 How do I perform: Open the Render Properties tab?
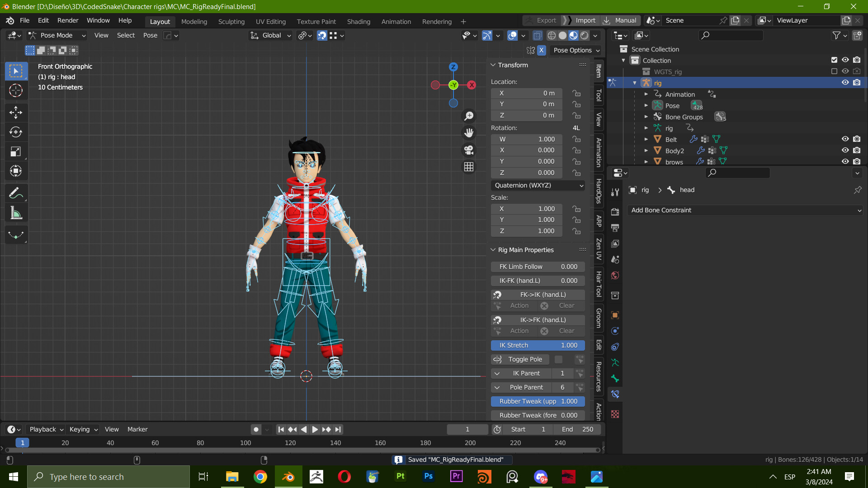(615, 212)
